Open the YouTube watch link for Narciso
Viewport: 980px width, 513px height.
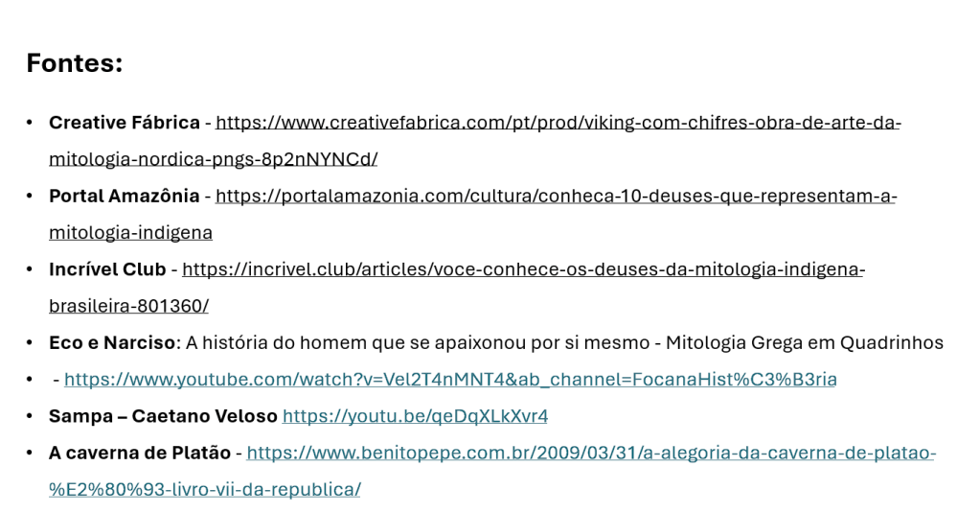coord(450,379)
